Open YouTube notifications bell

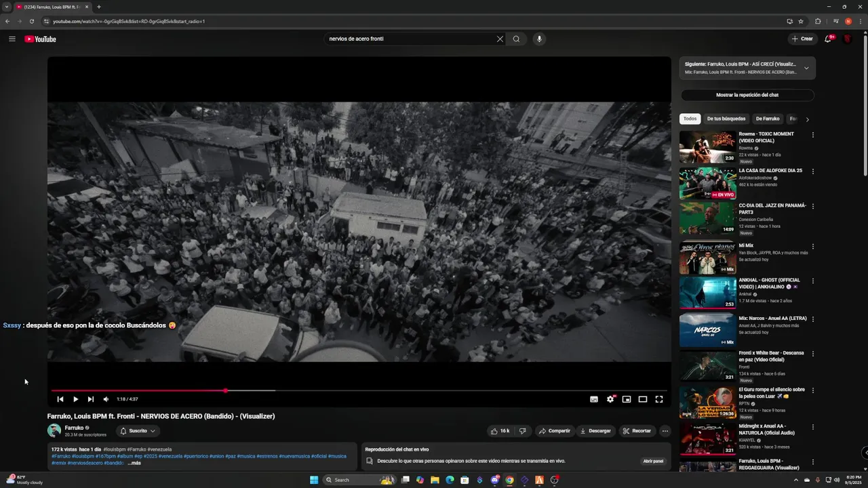click(828, 39)
